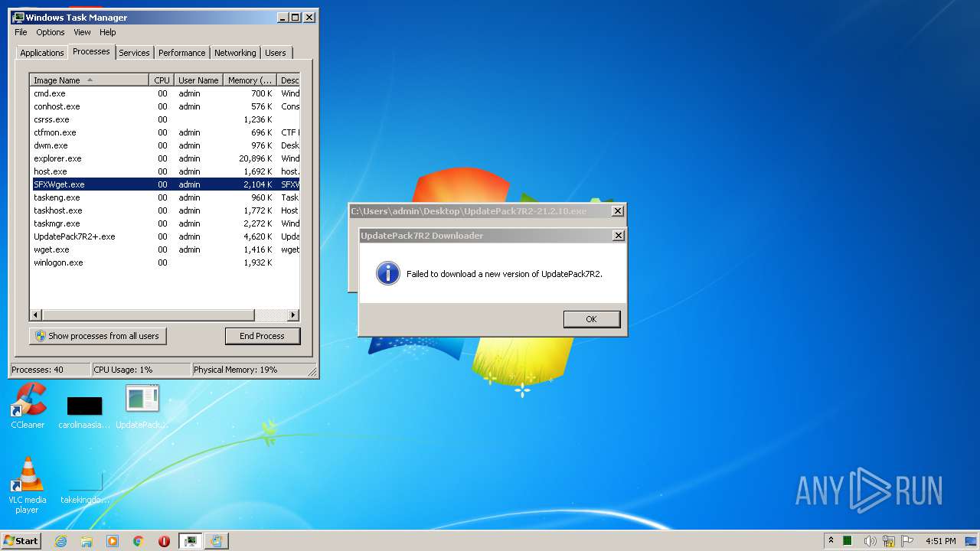The image size is (980, 551).
Task: Select csrss.exe process row
Action: (x=165, y=119)
